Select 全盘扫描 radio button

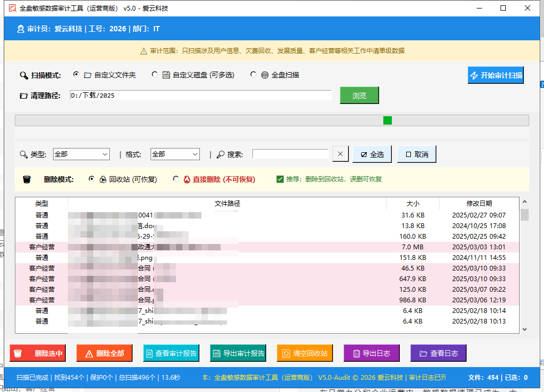pos(253,74)
